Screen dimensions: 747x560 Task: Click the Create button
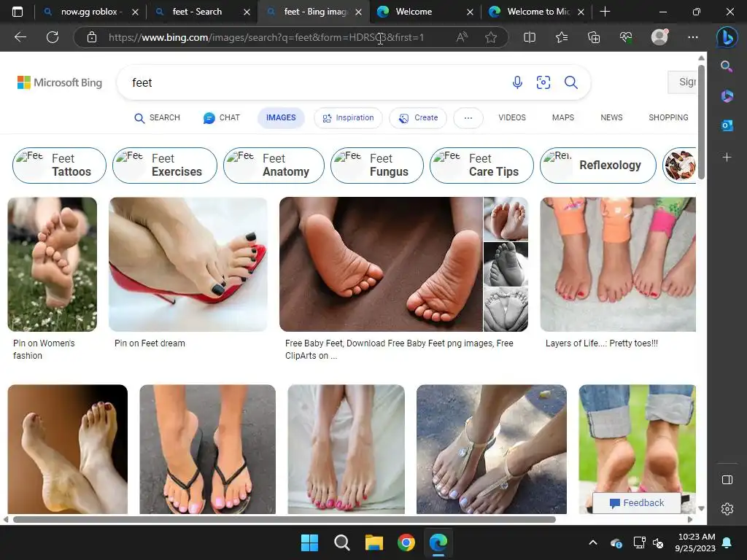[x=418, y=117]
